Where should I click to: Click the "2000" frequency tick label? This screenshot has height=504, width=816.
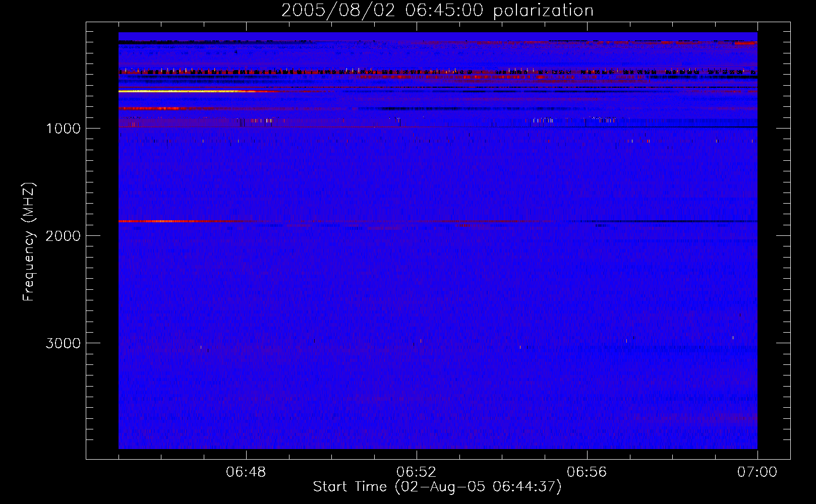[x=63, y=236]
